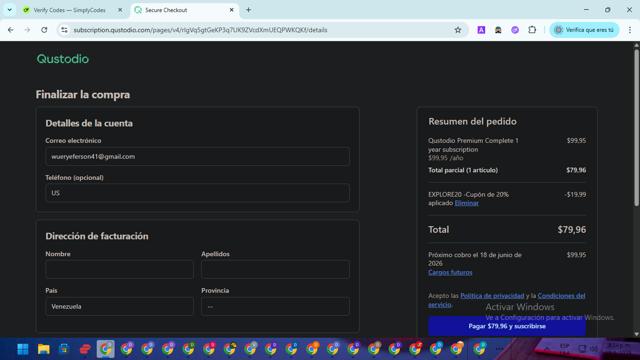The width and height of the screenshot is (640, 360).
Task: Open the purple 'A' extension
Action: [481, 30]
